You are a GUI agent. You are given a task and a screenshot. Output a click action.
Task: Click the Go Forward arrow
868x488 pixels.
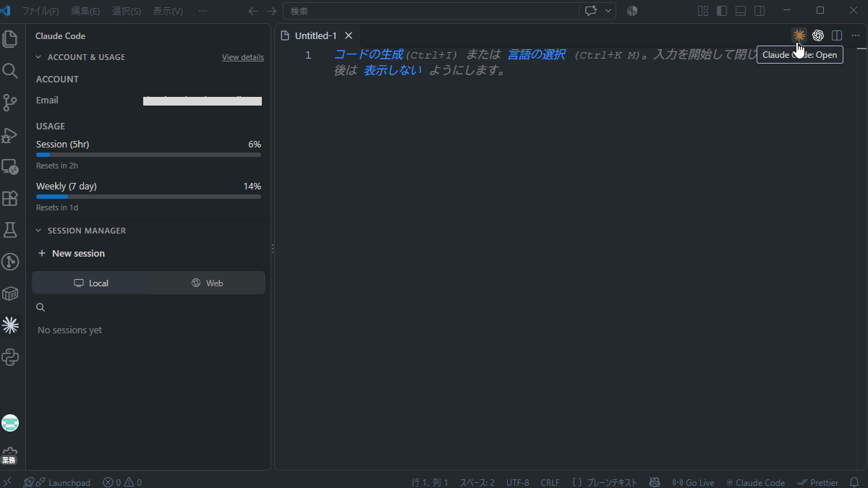[x=271, y=11]
